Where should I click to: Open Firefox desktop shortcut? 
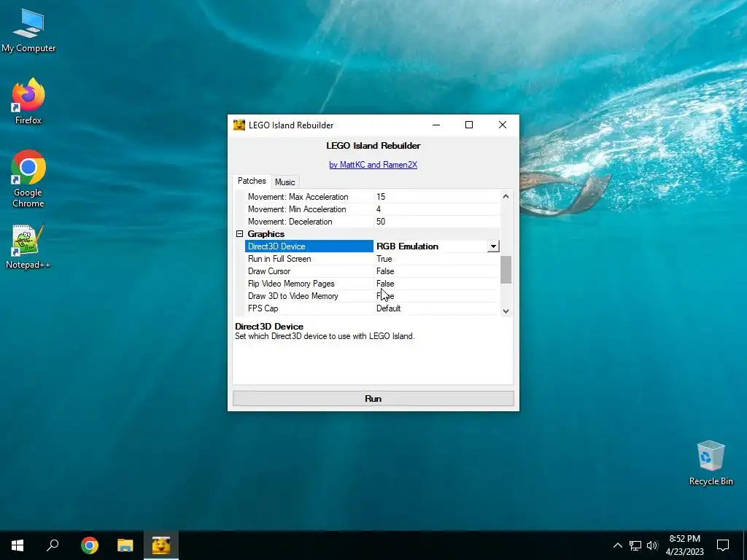(x=28, y=101)
